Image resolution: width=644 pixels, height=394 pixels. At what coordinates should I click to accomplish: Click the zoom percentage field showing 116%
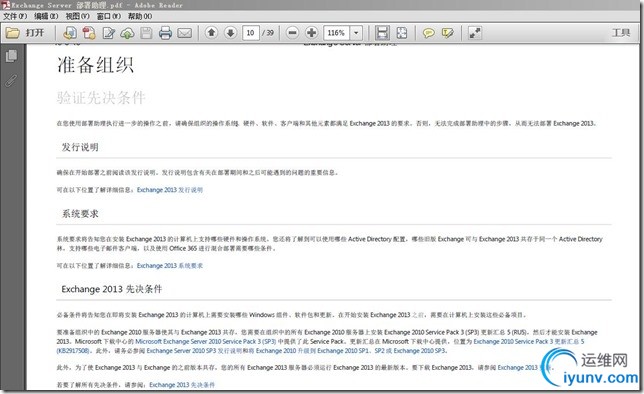point(336,33)
